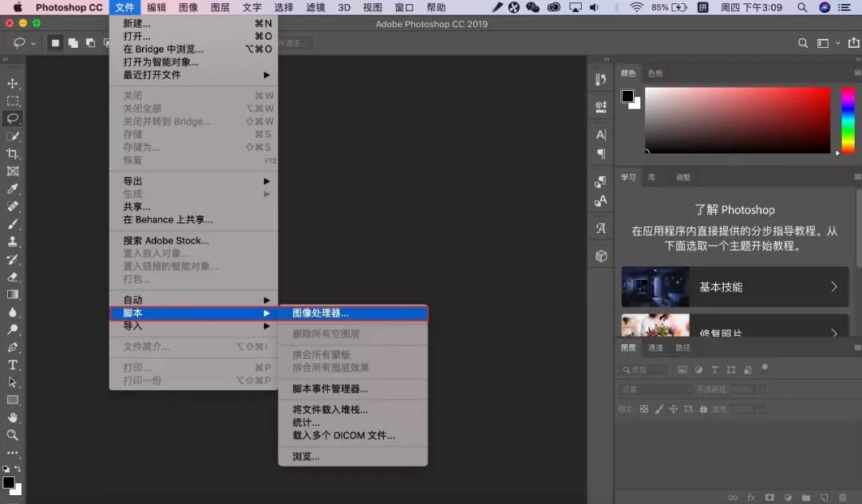Image resolution: width=862 pixels, height=504 pixels.
Task: Switch to the 通道 tab
Action: (x=654, y=348)
